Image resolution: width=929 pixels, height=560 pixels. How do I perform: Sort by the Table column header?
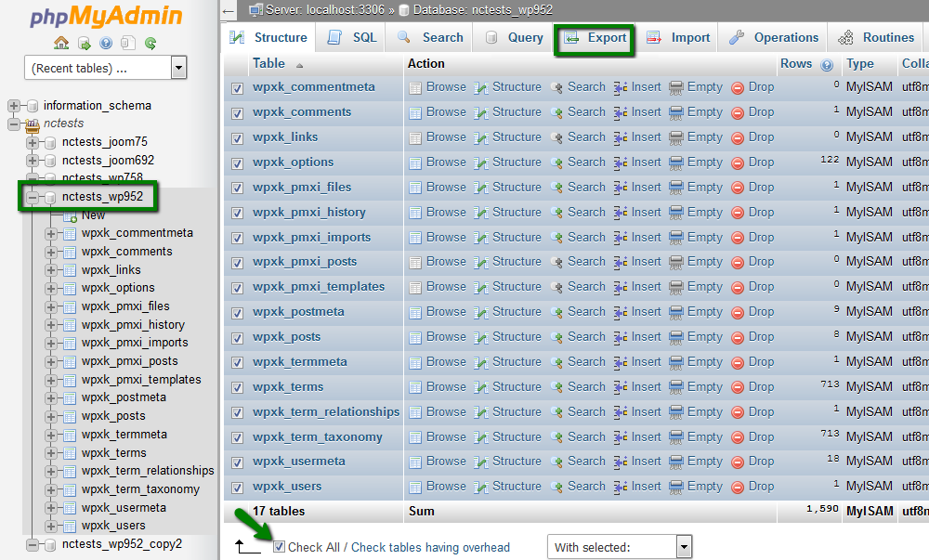pos(268,64)
